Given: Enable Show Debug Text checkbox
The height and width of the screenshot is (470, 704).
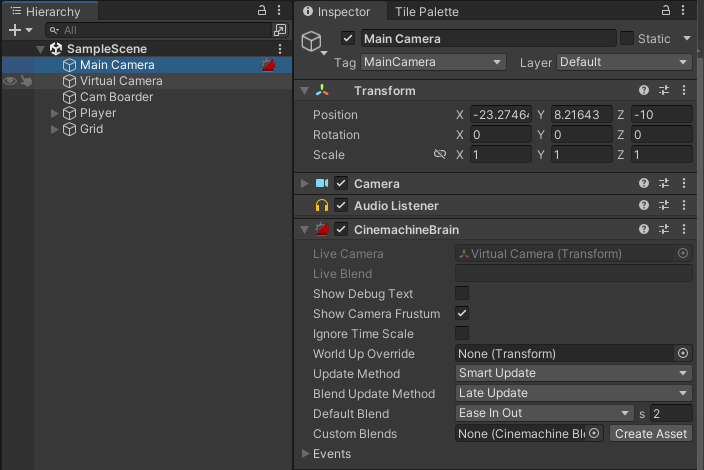Looking at the screenshot, I should click(x=462, y=293).
